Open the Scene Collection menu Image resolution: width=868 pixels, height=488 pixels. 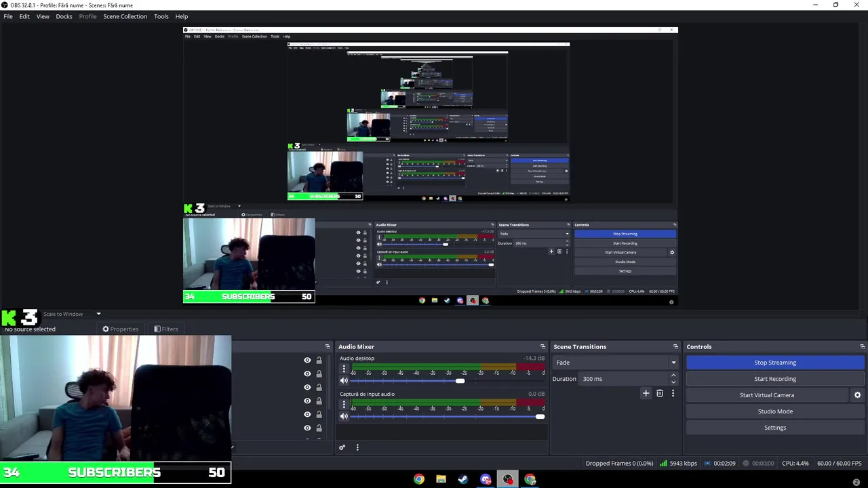click(125, 16)
